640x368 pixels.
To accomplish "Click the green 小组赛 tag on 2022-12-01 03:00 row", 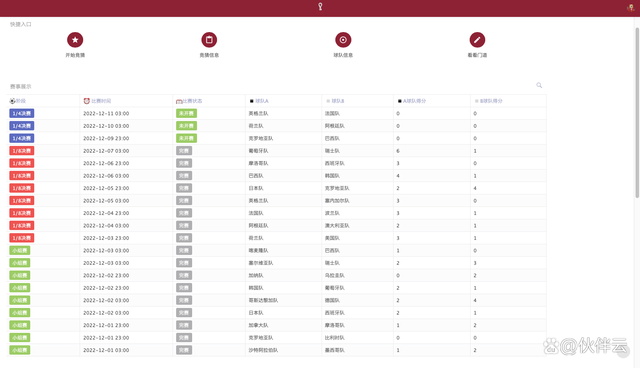I will coord(20,350).
